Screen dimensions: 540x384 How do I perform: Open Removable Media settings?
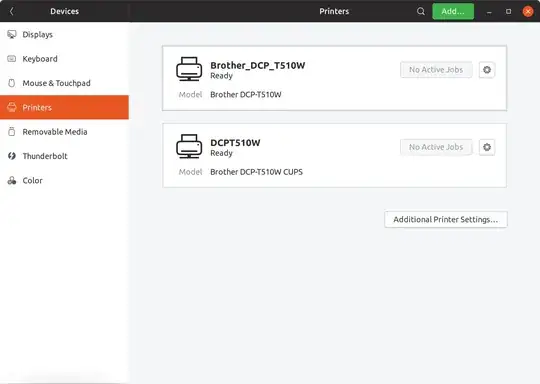[x=64, y=132]
